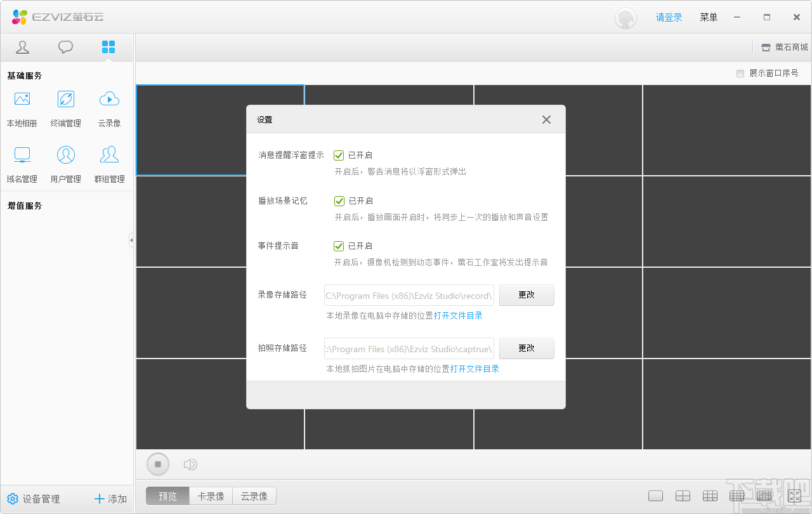Enter fullscreen preview mode
This screenshot has height=514, width=812.
click(794, 496)
